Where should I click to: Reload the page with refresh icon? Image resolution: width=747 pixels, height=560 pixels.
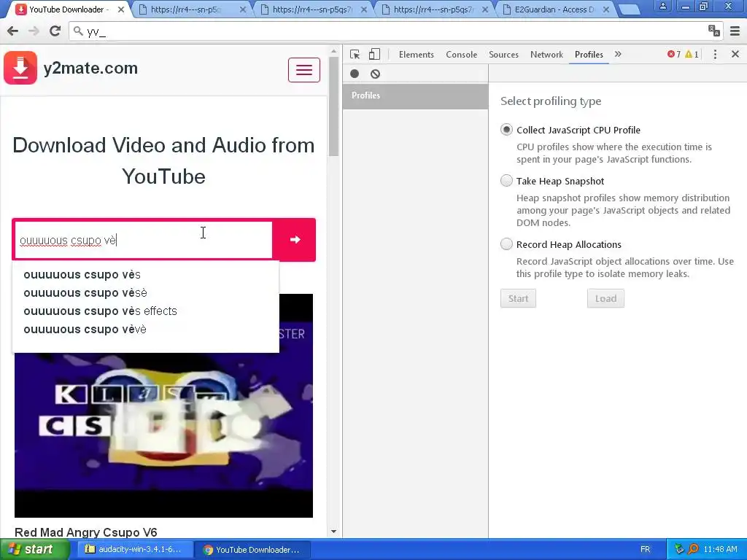(55, 31)
